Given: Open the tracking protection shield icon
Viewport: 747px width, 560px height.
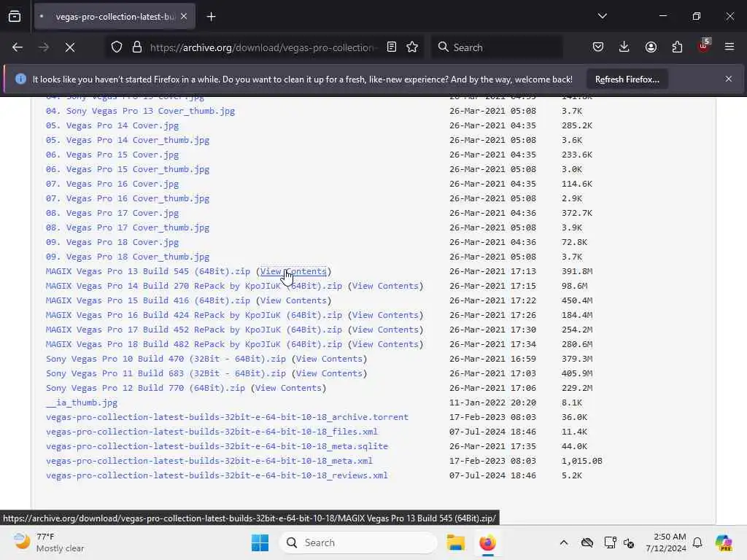Looking at the screenshot, I should [x=117, y=47].
